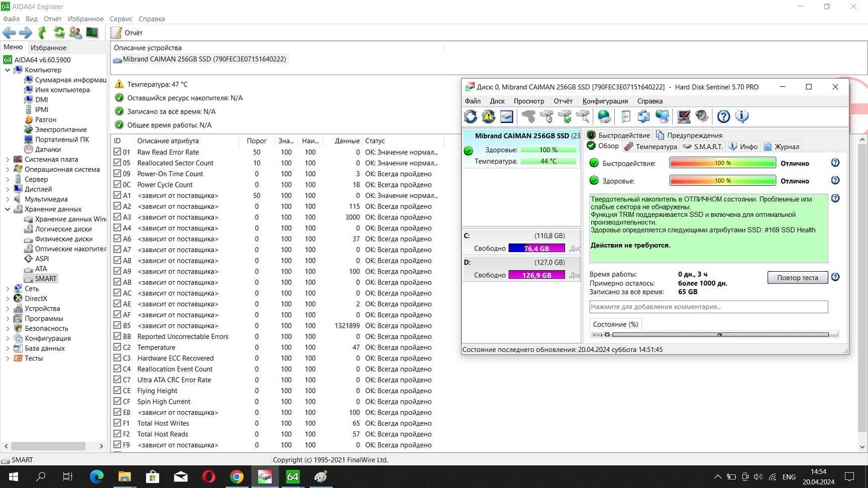Uncheck attribute 01 Raw Read Error Rate
868x488 pixels.
(x=117, y=152)
